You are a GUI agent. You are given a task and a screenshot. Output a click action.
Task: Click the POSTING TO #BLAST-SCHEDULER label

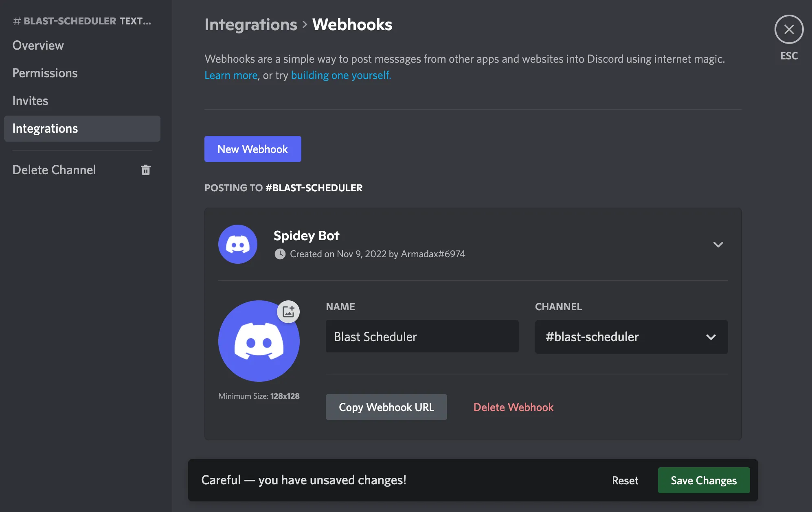click(x=283, y=188)
